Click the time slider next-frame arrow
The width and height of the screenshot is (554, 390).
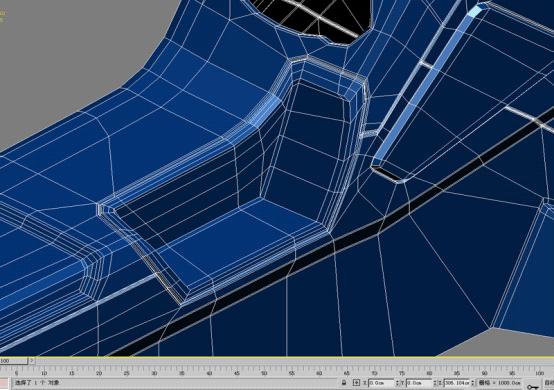click(x=31, y=361)
